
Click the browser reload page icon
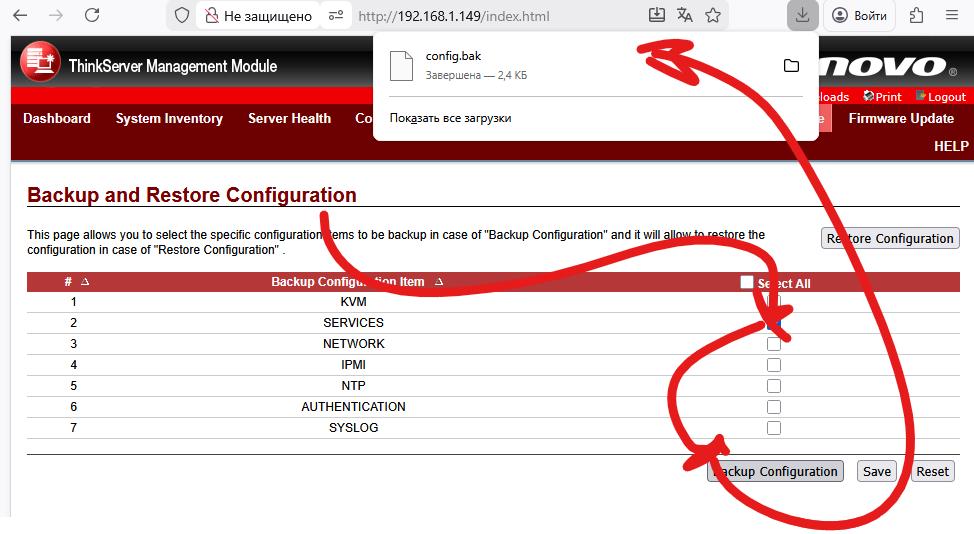tap(92, 16)
